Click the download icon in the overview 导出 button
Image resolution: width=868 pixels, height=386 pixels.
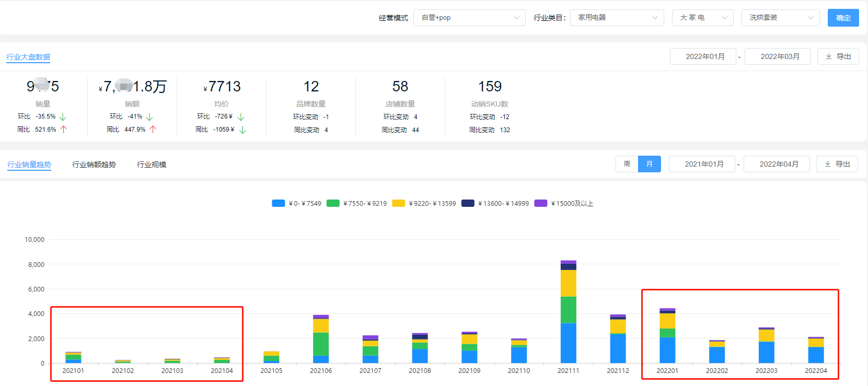click(x=829, y=56)
